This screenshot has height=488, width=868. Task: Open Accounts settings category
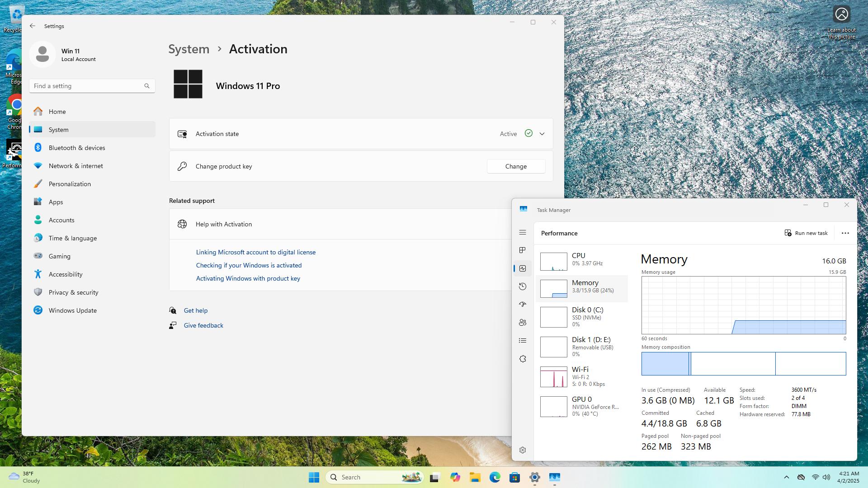pos(92,220)
